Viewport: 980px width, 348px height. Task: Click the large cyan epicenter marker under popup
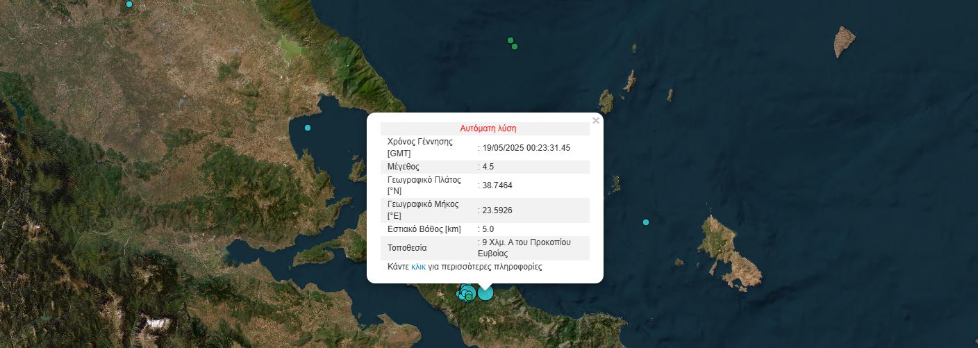pyautogui.click(x=485, y=293)
